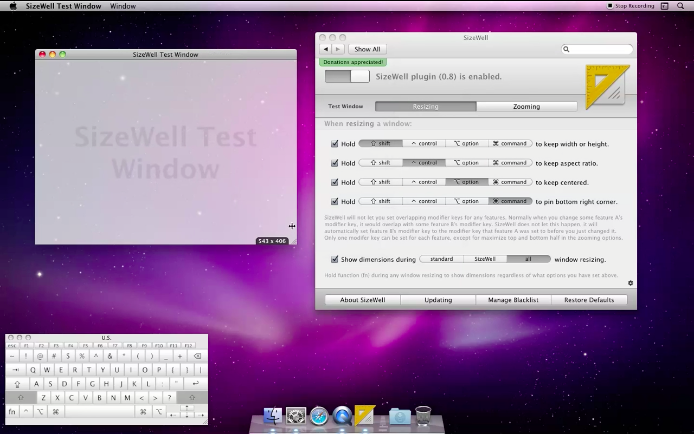This screenshot has width=694, height=434.
Task: Click the SizeWell ruler icon in Dock
Action: pos(365,415)
